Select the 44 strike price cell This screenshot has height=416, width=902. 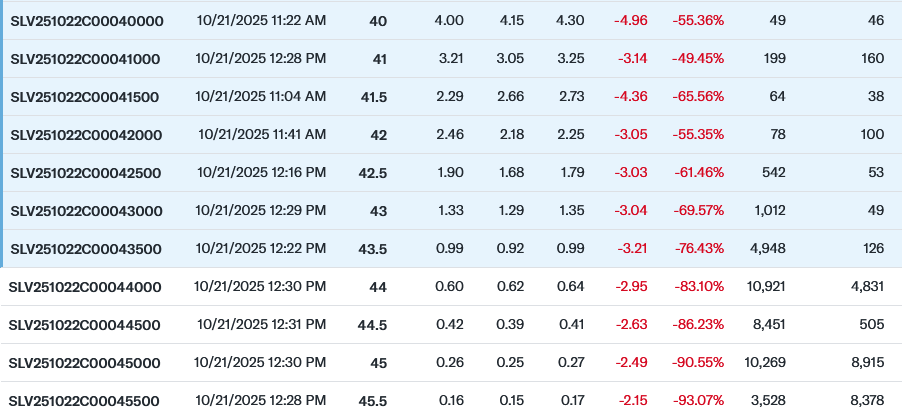click(378, 287)
